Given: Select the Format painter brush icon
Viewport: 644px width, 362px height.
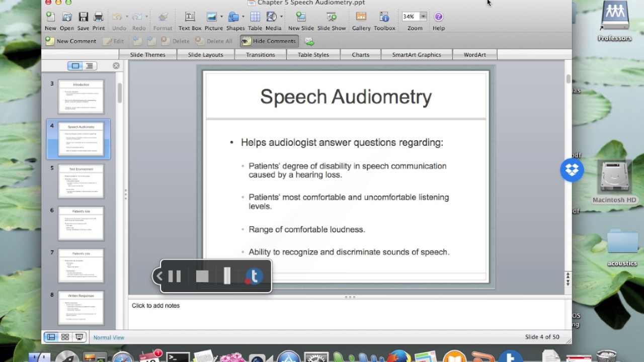Looking at the screenshot, I should click(x=163, y=17).
